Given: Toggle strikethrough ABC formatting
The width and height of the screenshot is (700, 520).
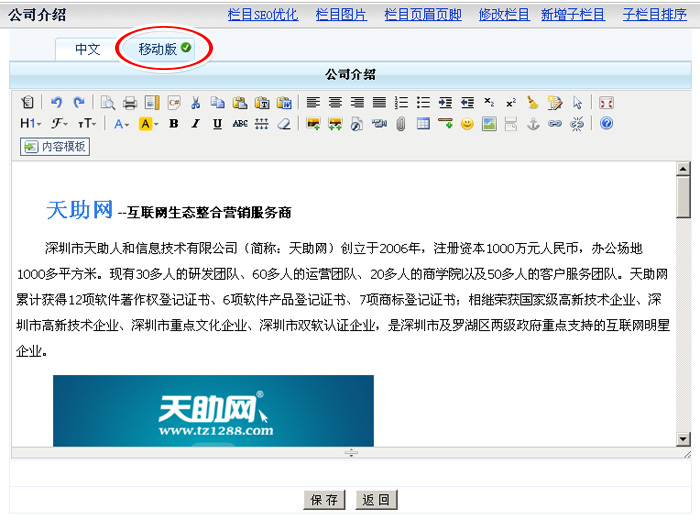Looking at the screenshot, I should [240, 124].
